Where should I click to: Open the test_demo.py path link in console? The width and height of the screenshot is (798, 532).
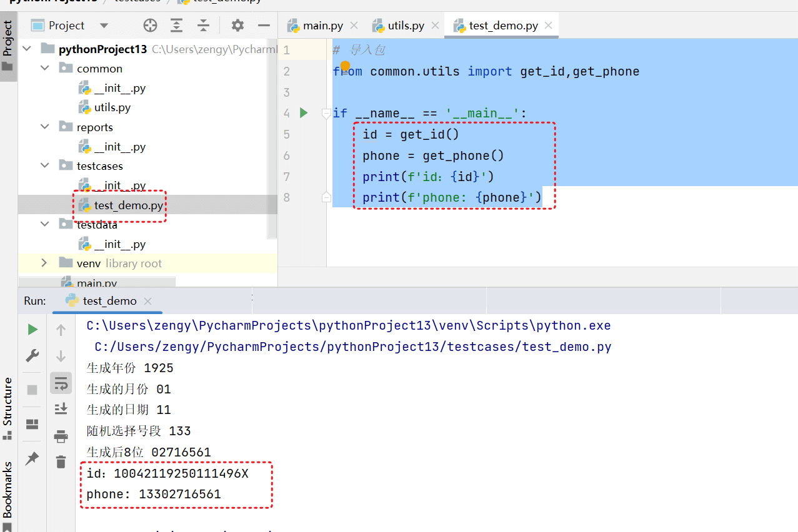click(x=353, y=347)
